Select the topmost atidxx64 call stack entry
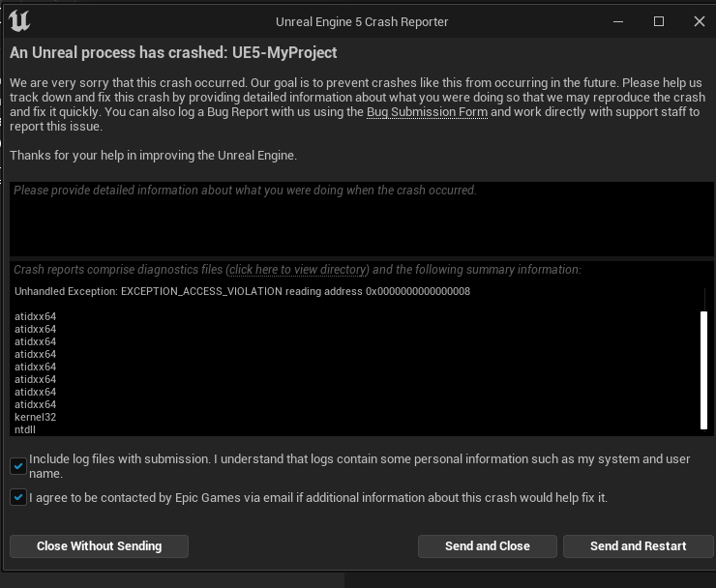Screen dimensions: 716x588 pyautogui.click(x=35, y=316)
